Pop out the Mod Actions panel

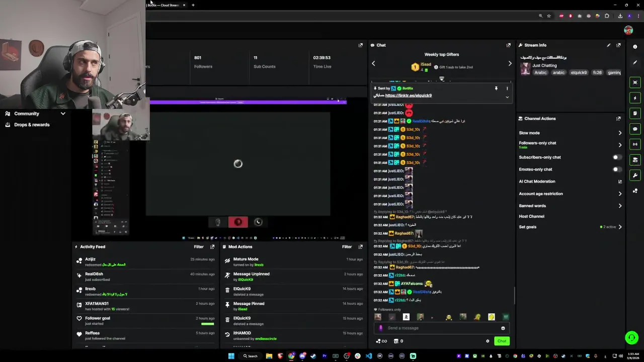[360, 247]
